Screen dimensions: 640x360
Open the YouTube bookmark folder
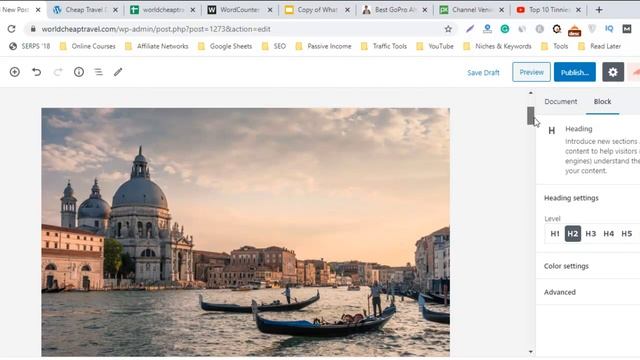435,46
